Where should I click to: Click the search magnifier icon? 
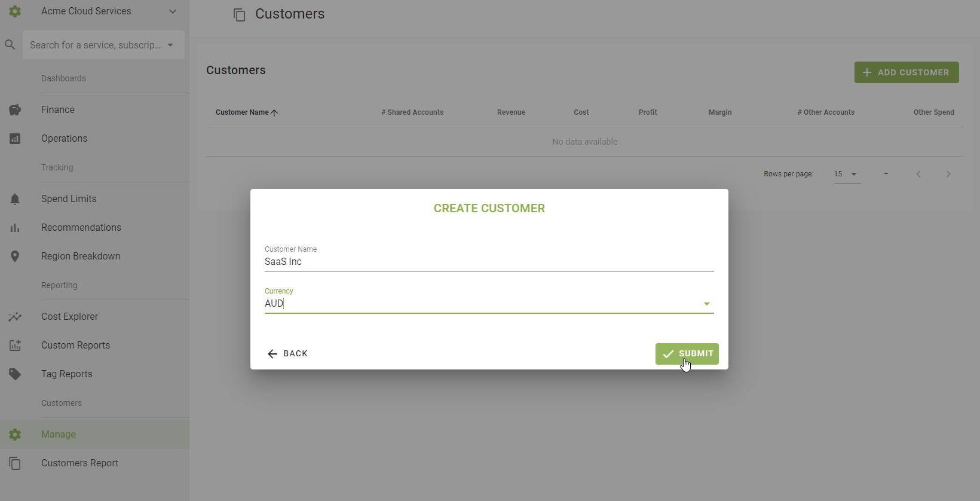[10, 45]
